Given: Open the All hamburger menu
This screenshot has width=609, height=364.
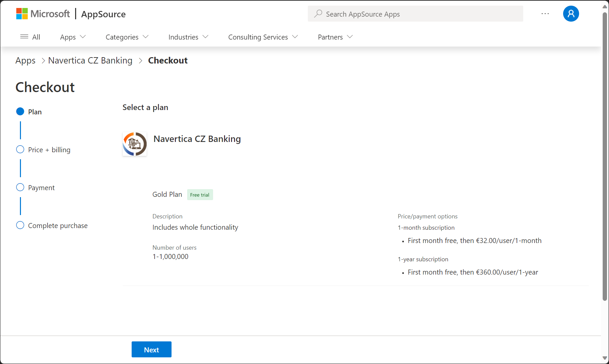Looking at the screenshot, I should pyautogui.click(x=30, y=37).
